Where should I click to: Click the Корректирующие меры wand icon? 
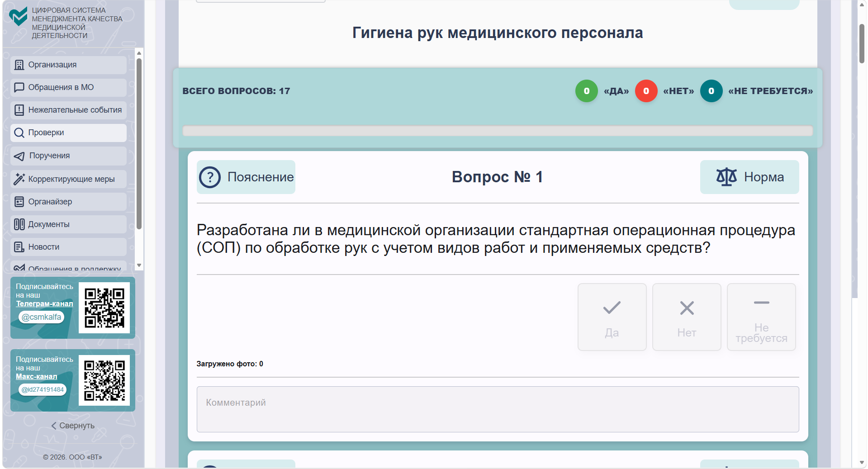(x=19, y=179)
